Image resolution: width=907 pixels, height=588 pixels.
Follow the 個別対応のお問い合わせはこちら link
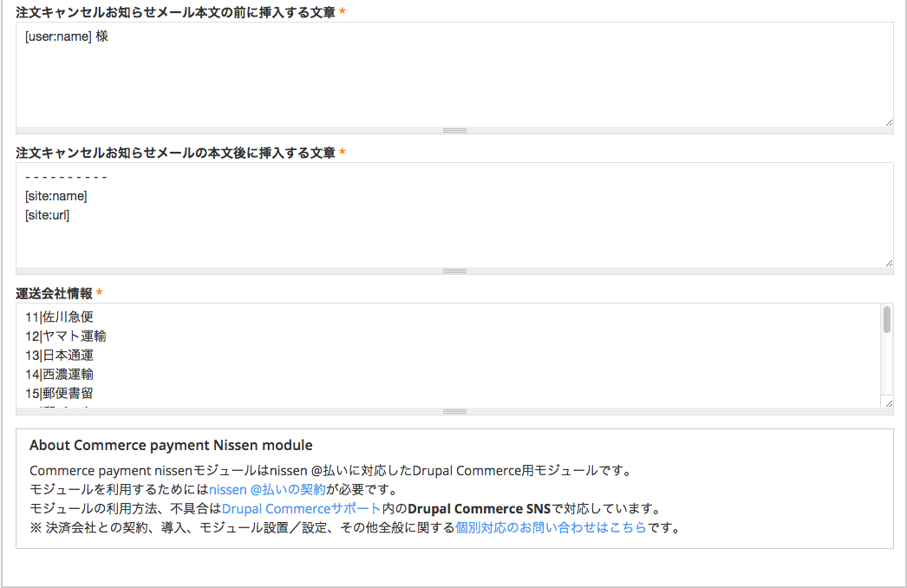[551, 527]
